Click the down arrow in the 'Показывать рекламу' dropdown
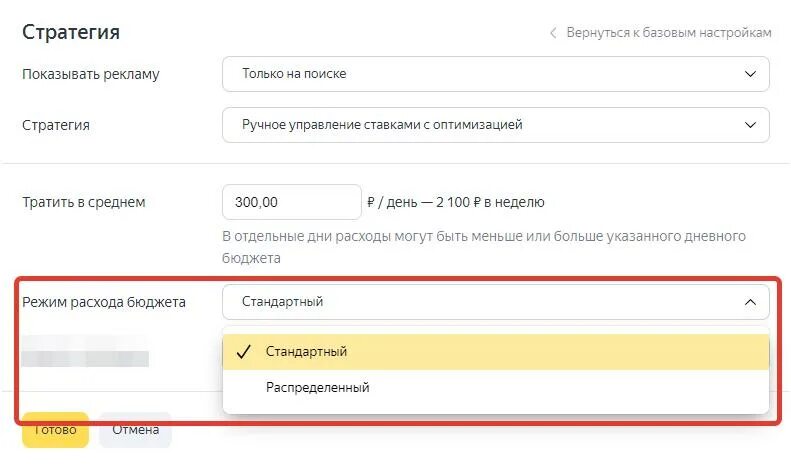Viewport: 791px width, 468px height. [750, 74]
